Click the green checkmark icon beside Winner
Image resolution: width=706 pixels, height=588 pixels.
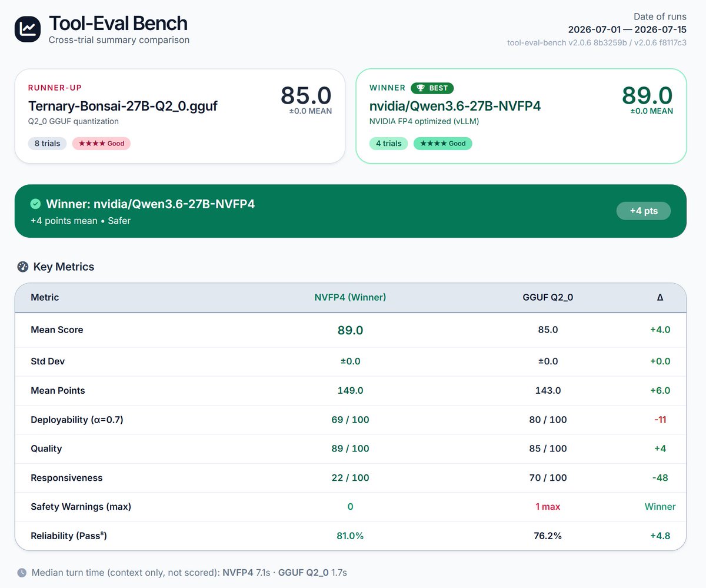pos(35,204)
